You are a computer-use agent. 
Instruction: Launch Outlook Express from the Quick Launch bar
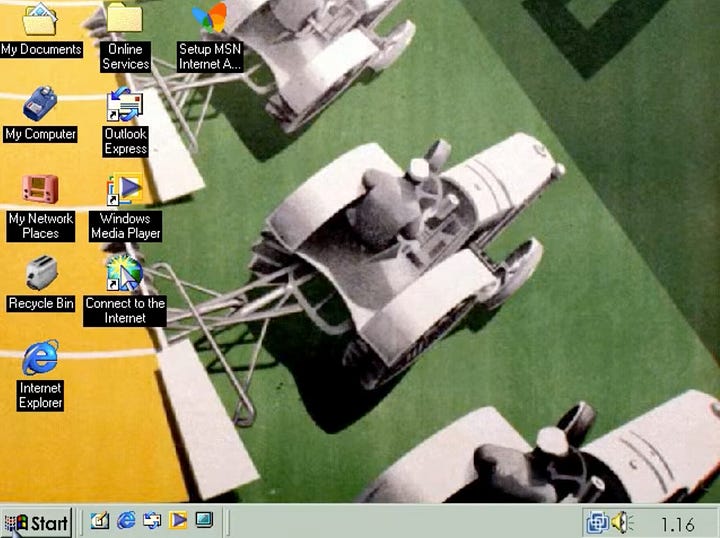click(152, 521)
